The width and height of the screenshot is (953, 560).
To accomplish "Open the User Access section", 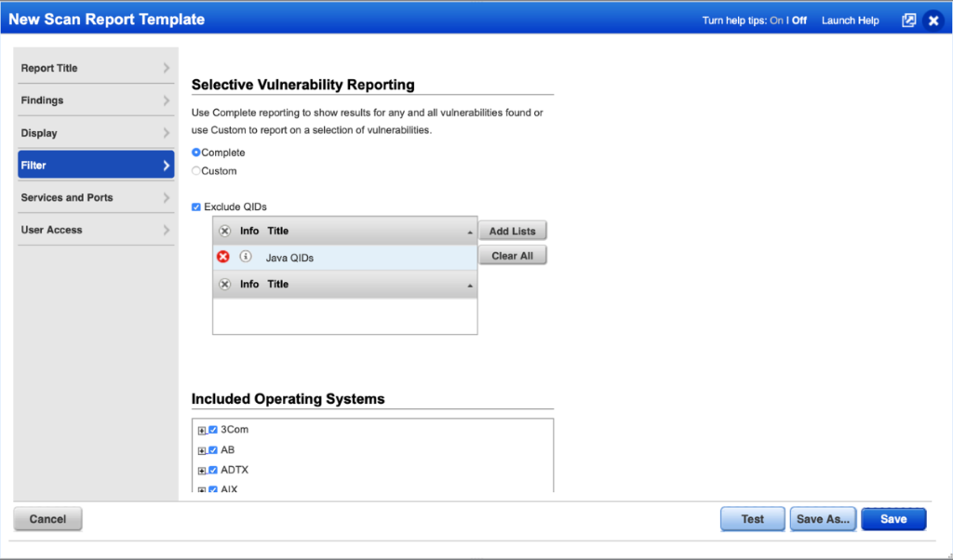I will click(x=96, y=230).
